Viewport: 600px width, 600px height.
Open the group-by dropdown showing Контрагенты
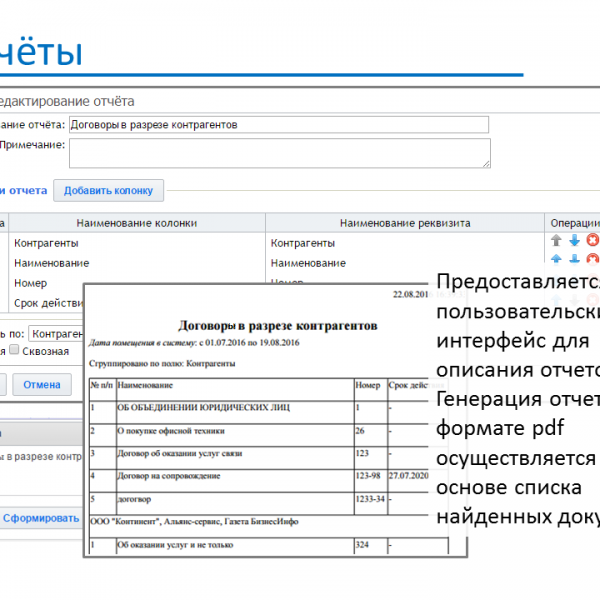point(56,333)
